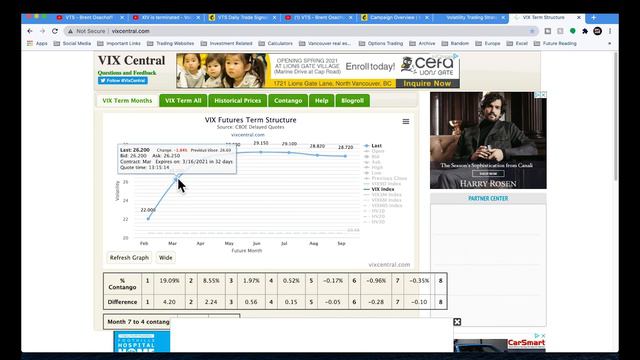
Task: Switch to the Campaign Overview browser tab
Action: point(394,18)
